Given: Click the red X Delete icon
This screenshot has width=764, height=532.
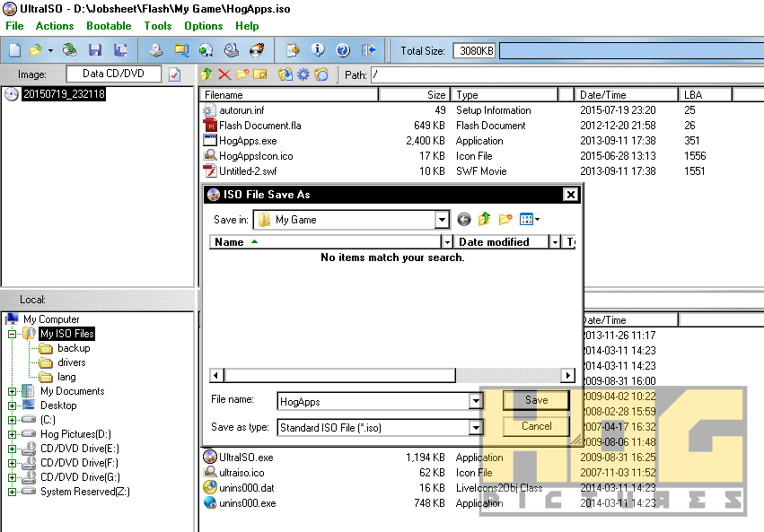Looking at the screenshot, I should tap(224, 74).
